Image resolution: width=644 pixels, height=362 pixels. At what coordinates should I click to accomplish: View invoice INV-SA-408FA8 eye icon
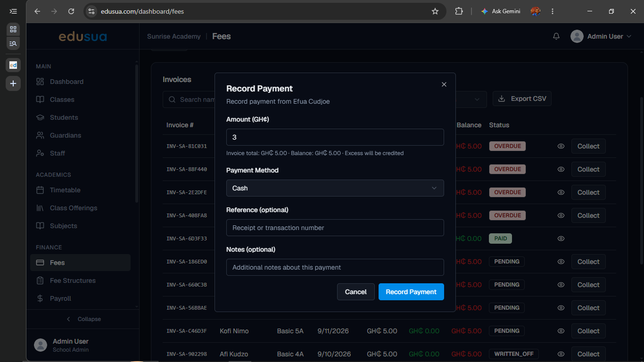(561, 215)
